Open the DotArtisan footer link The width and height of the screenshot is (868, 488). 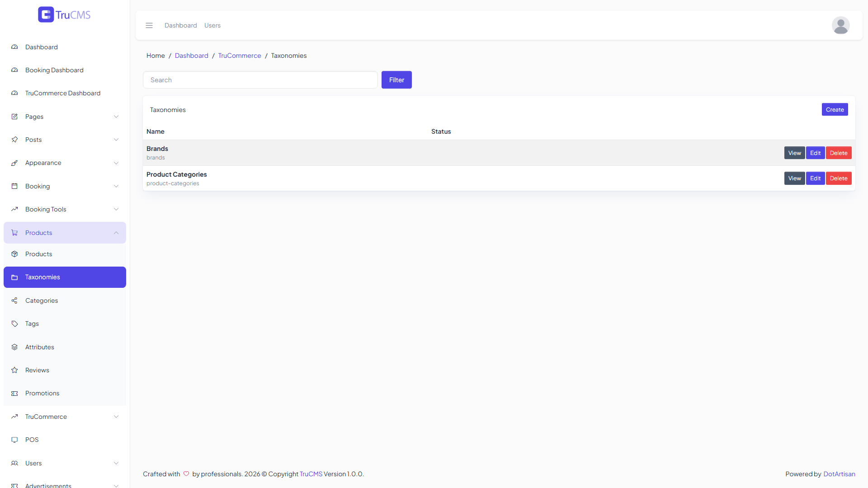coord(839,474)
